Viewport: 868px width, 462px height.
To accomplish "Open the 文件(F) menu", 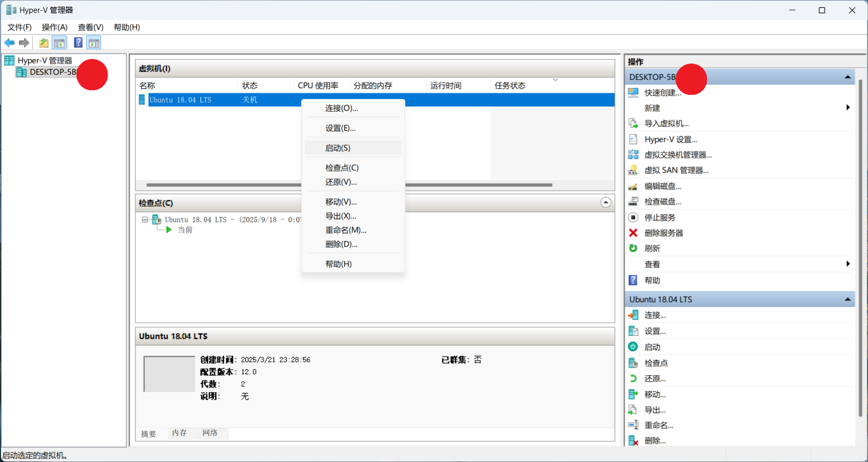I will pyautogui.click(x=19, y=27).
